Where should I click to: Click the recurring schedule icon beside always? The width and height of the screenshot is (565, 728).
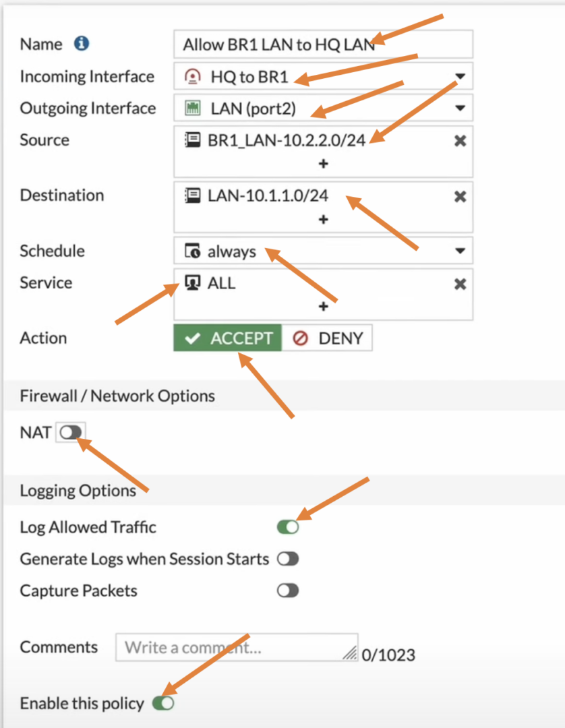click(x=192, y=251)
